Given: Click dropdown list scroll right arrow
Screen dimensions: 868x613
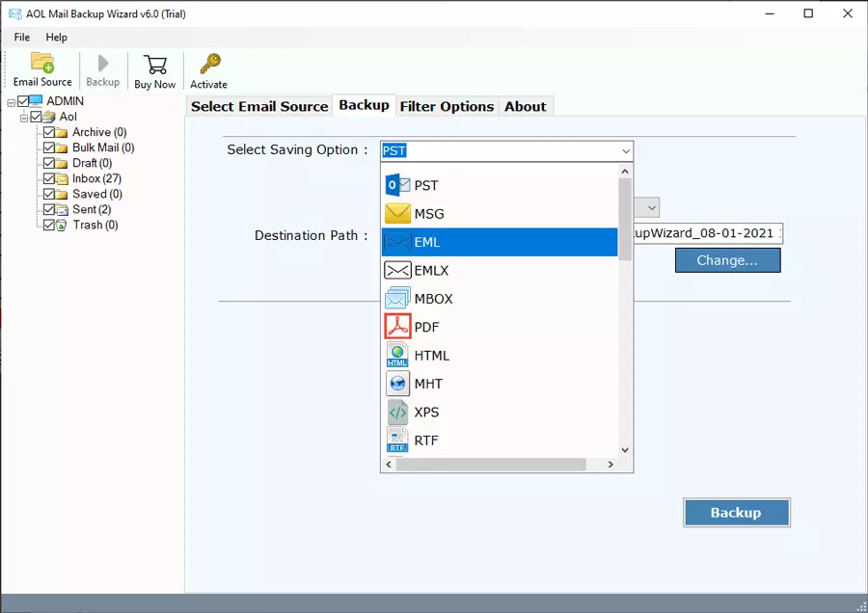Looking at the screenshot, I should coord(610,465).
